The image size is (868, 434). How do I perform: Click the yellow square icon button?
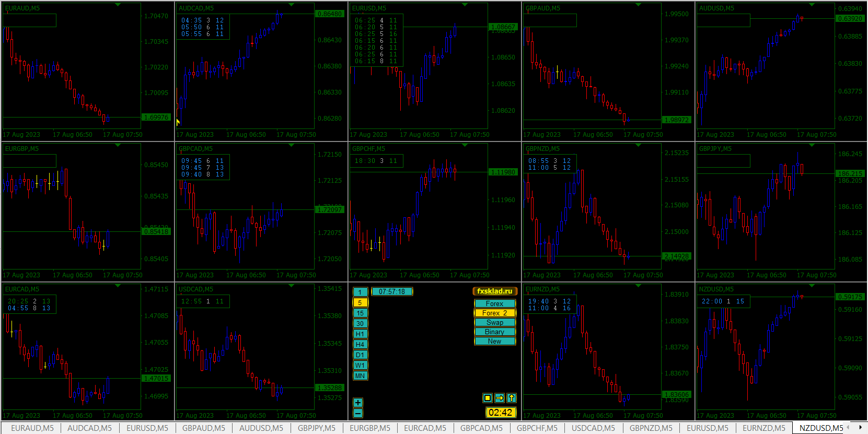(x=488, y=398)
